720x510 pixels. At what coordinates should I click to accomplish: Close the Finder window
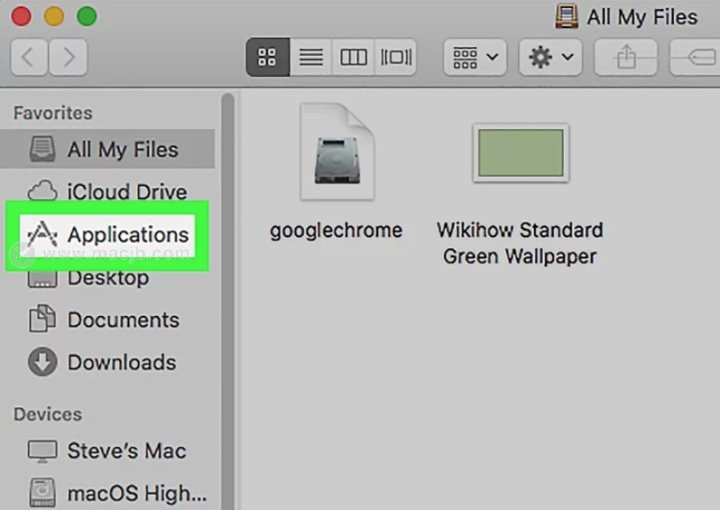(21, 17)
